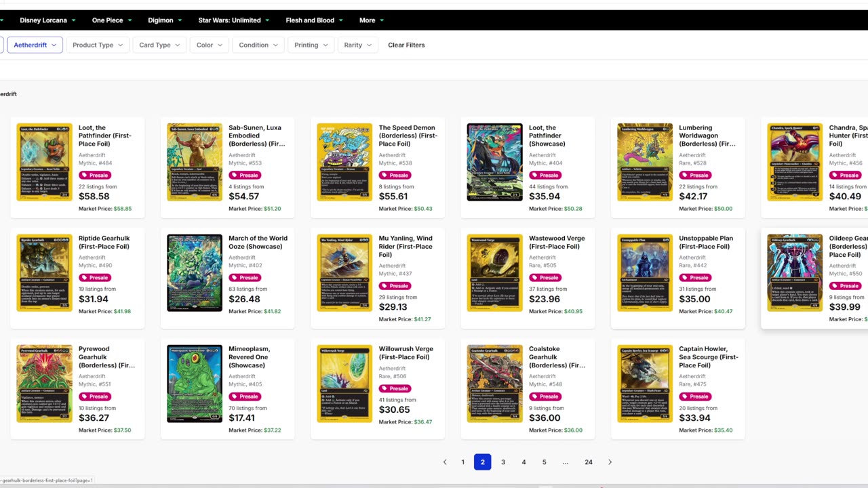The height and width of the screenshot is (488, 868).
Task: Open Riptide Gearhulk card image
Action: tap(44, 272)
